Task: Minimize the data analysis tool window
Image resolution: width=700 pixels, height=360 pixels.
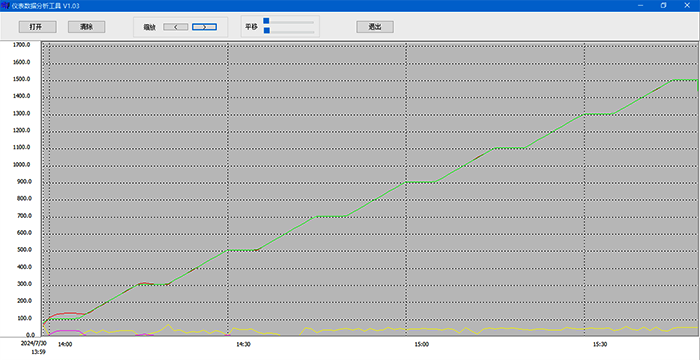Action: (640, 5)
